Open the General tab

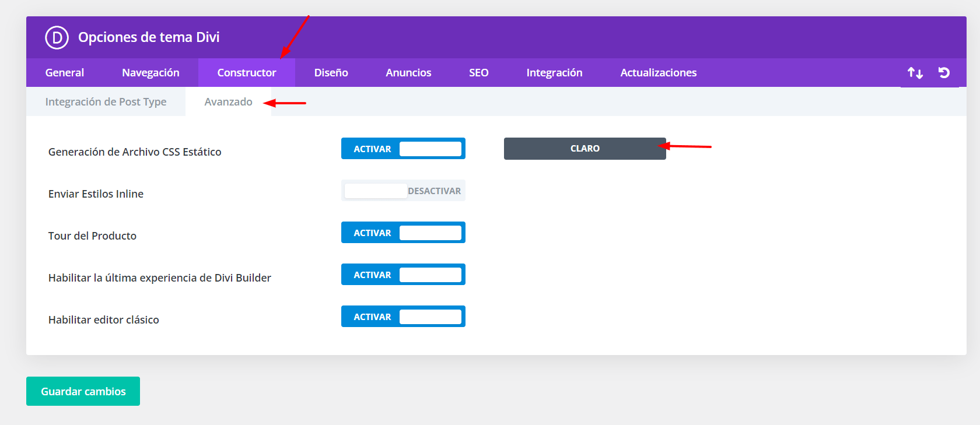point(65,73)
